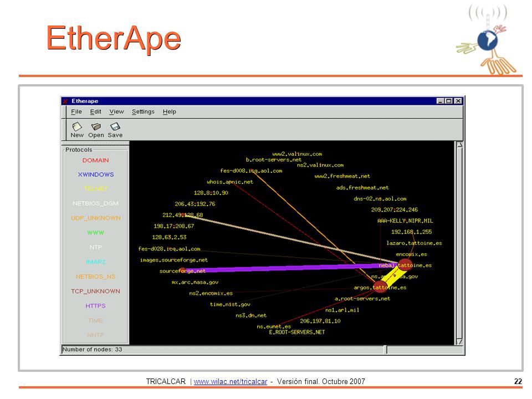This screenshot has height=399, width=532.
Task: Click the Save disk toolbar icon
Action: 115,126
